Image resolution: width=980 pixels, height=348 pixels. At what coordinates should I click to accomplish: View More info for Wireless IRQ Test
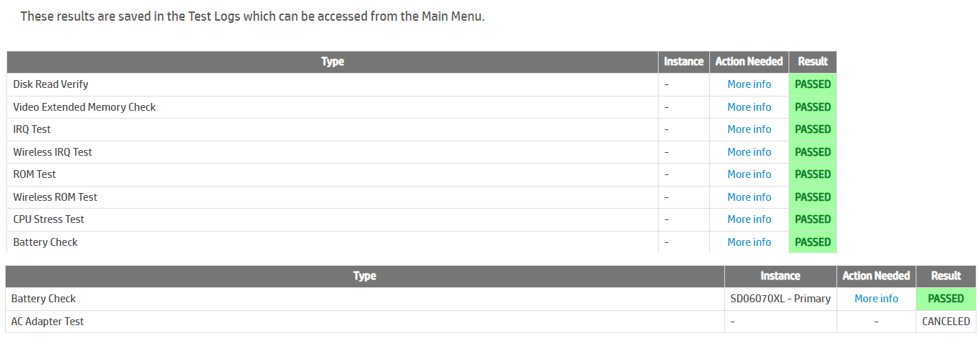(x=749, y=152)
